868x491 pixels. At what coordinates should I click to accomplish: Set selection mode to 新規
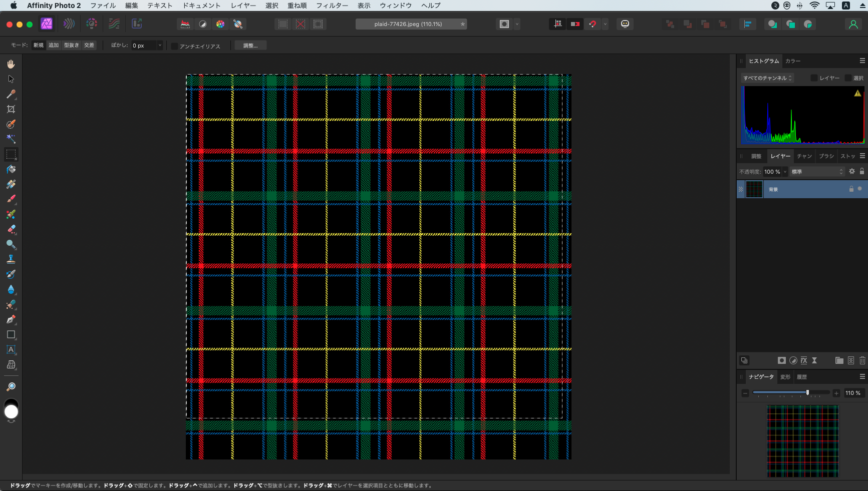(x=39, y=45)
